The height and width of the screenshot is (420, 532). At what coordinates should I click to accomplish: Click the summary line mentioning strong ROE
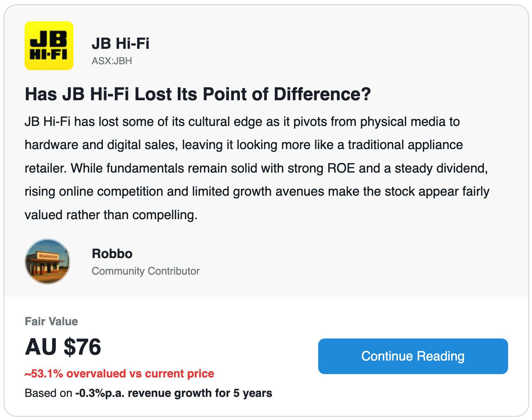coord(256,168)
